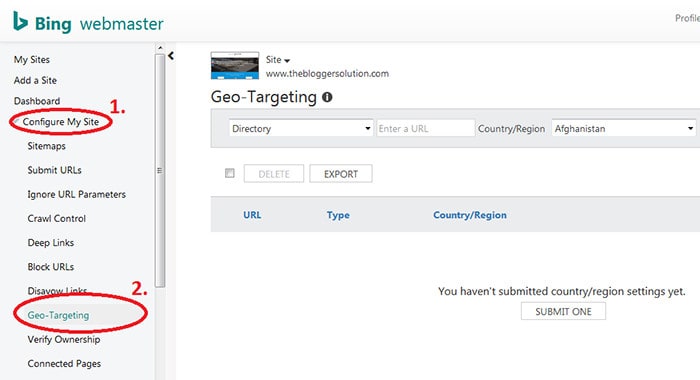The width and height of the screenshot is (700, 380).
Task: Expand the Site selector dropdown
Action: point(278,60)
